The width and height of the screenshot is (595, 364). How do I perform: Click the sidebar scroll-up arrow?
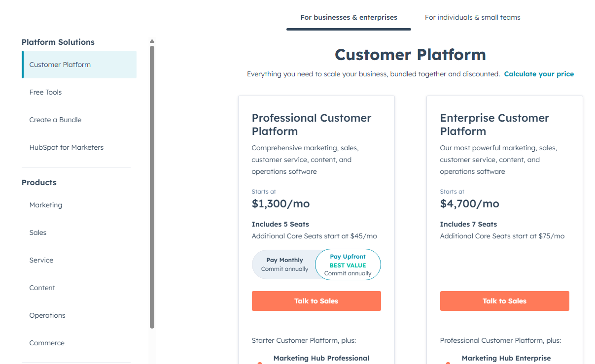[x=152, y=41]
